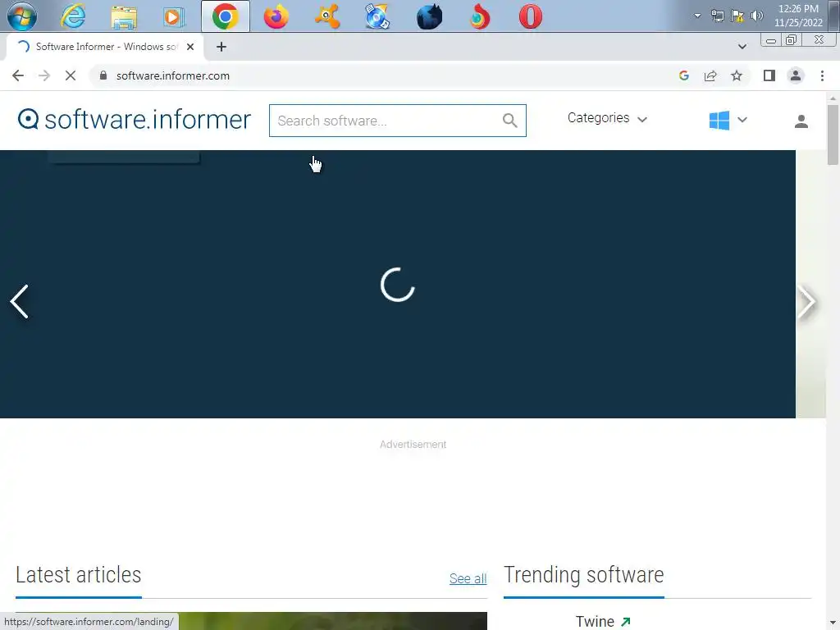Share this page icon

coord(710,75)
